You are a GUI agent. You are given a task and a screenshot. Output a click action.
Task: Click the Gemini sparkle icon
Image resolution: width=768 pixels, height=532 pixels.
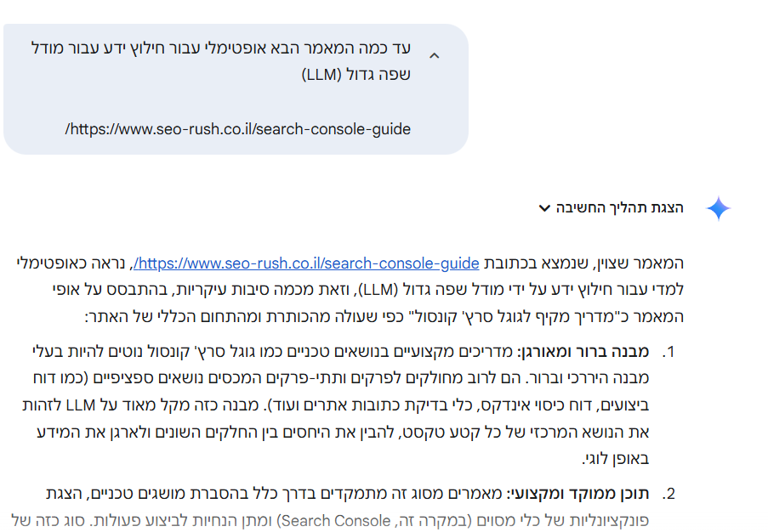719,208
